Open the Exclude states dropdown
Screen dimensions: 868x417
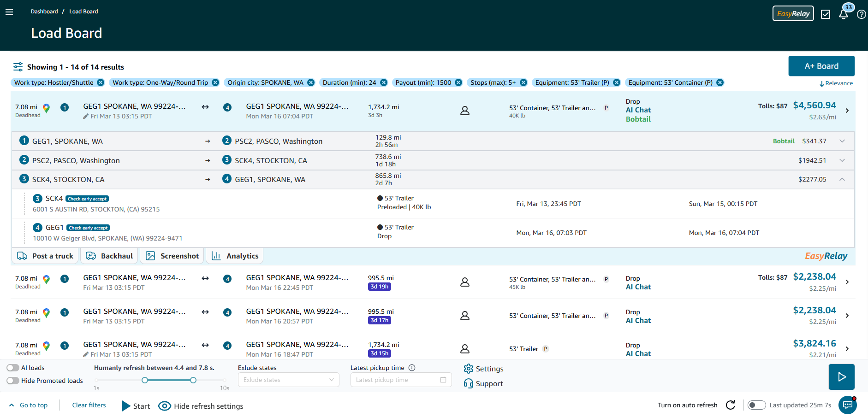pyautogui.click(x=288, y=380)
